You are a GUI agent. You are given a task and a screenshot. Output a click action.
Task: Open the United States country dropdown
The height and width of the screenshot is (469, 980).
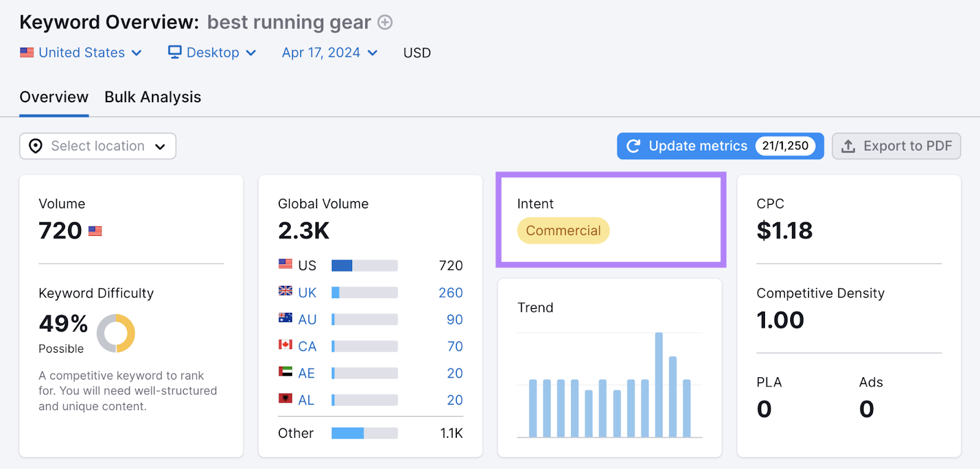(x=81, y=53)
